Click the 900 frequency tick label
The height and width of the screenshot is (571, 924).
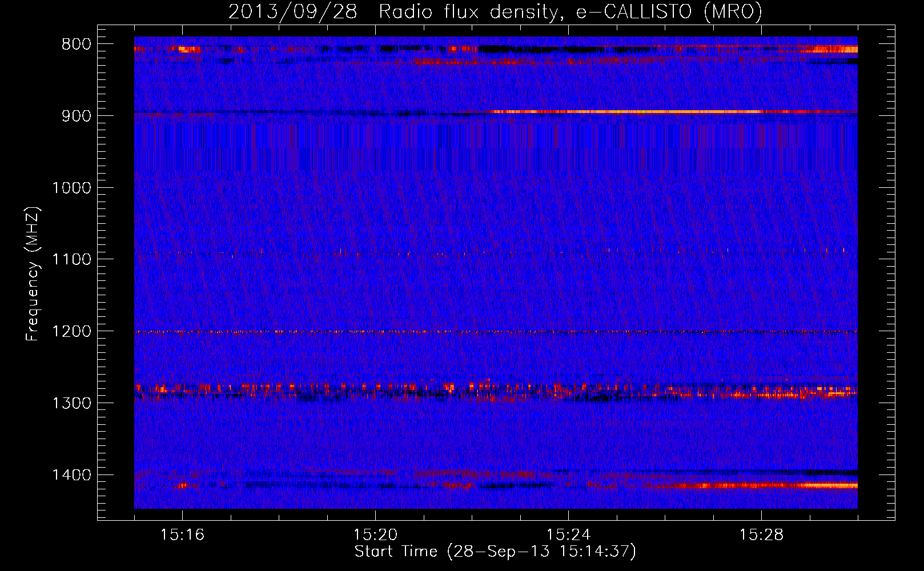pos(76,116)
